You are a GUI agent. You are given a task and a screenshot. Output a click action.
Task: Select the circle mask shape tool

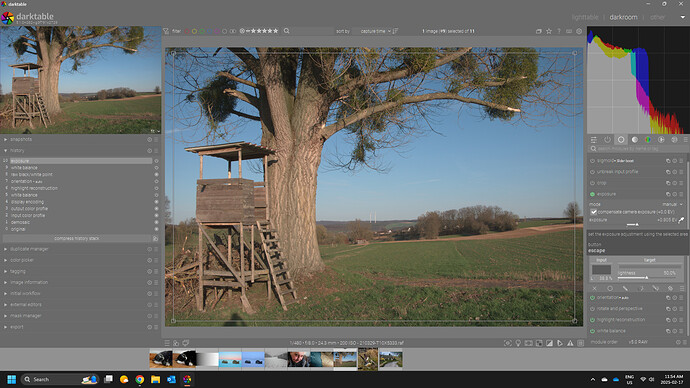[610, 289]
